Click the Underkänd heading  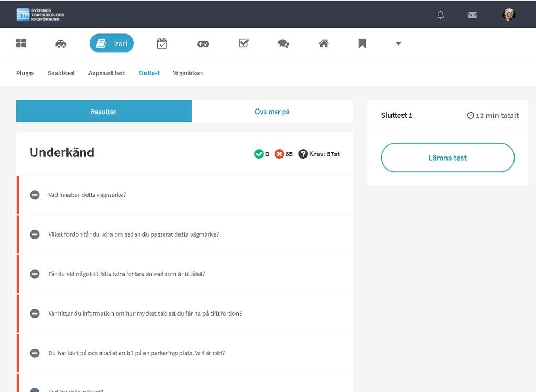coord(62,152)
